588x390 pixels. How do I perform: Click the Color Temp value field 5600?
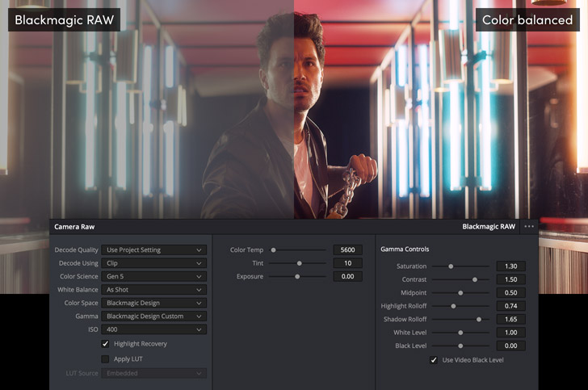click(347, 250)
